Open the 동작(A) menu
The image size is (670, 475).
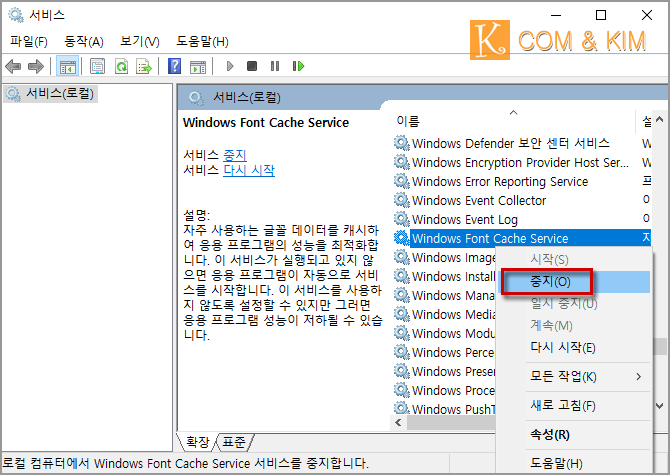tap(84, 41)
